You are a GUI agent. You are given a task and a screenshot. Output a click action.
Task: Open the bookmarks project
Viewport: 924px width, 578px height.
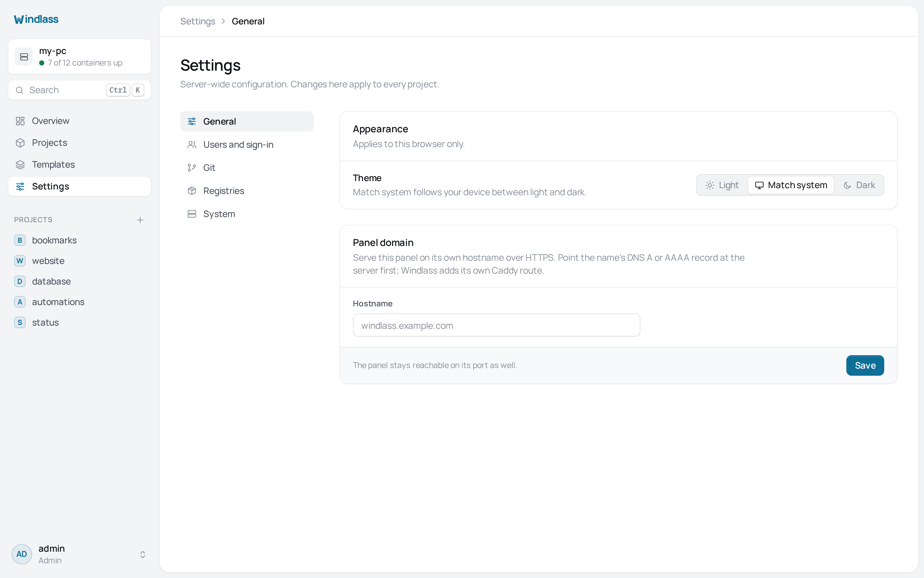(x=80, y=240)
